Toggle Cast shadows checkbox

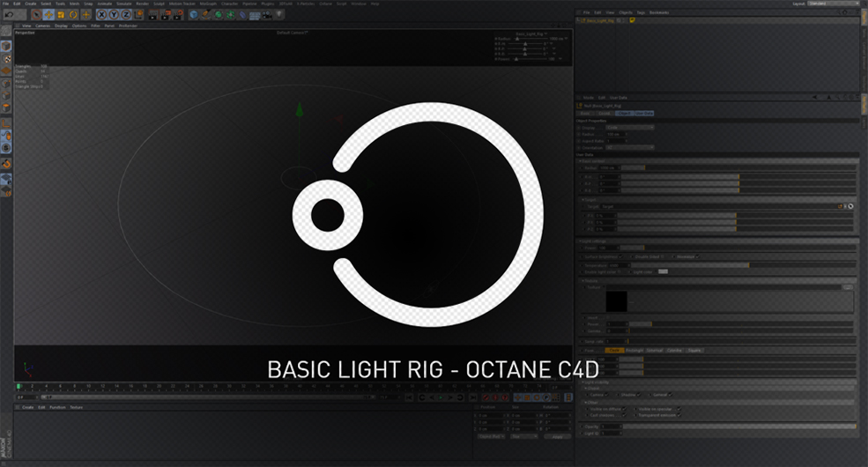click(624, 415)
